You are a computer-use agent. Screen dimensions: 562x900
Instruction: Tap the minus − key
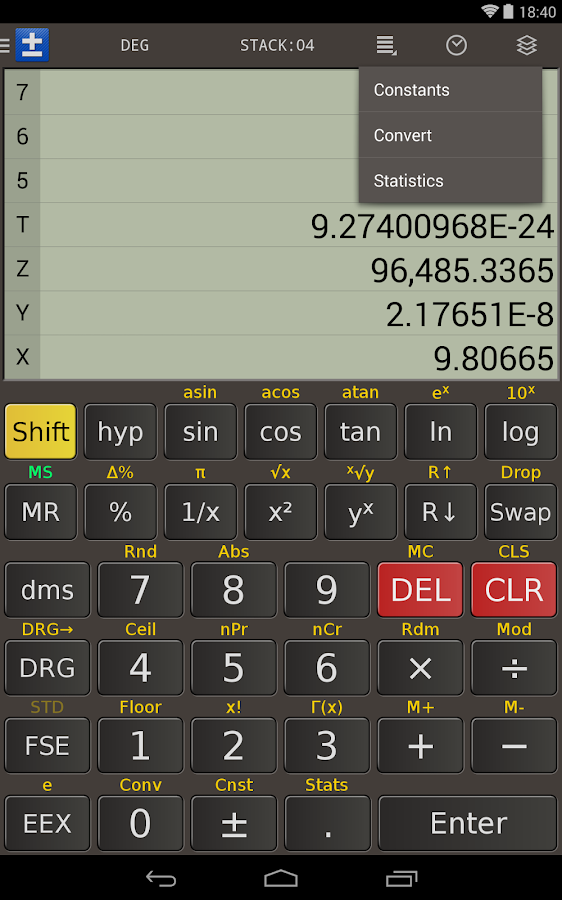click(x=514, y=746)
